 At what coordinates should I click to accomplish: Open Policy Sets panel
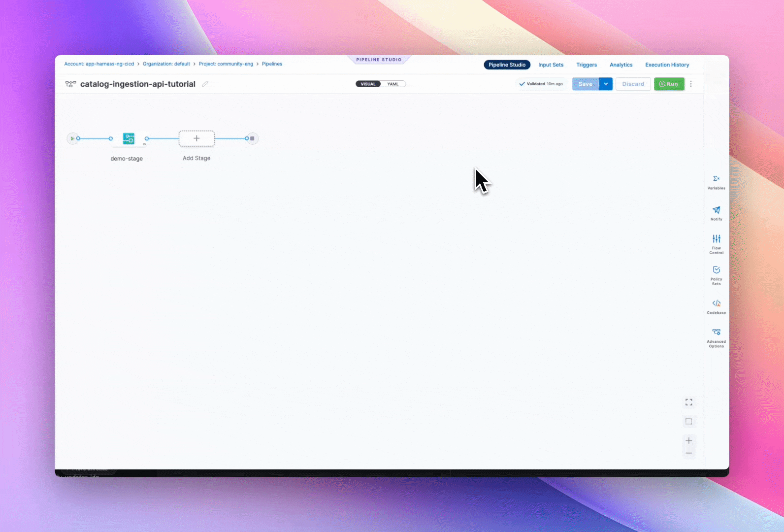coord(716,270)
